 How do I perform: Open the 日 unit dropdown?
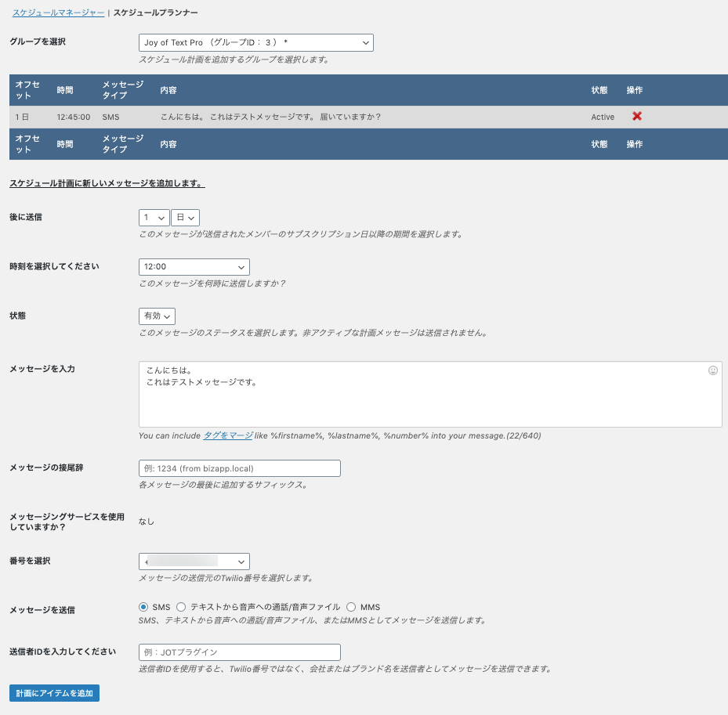tap(185, 218)
